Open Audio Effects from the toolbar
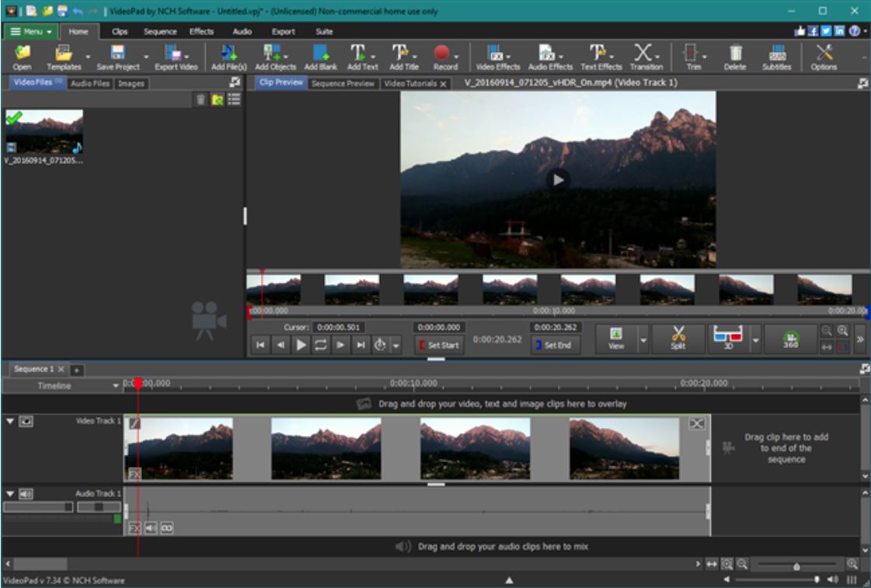 550,57
